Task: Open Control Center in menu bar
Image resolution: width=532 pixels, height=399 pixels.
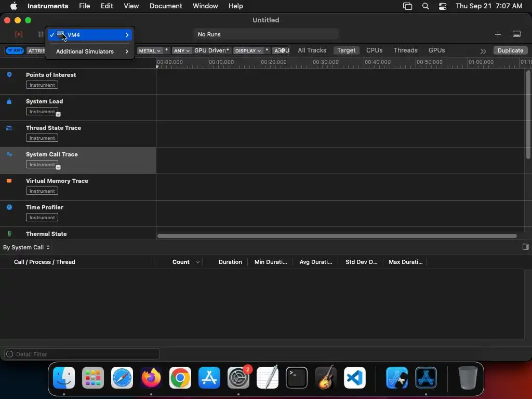Action: point(443,6)
